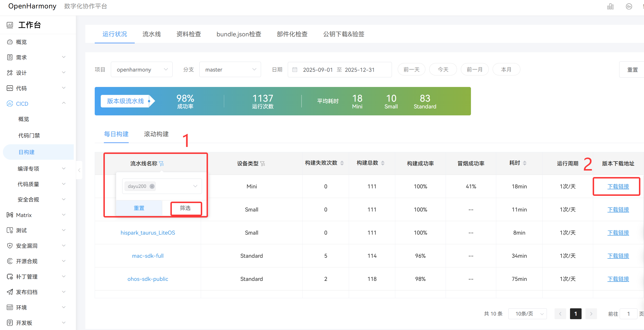This screenshot has width=644, height=330.
Task: Click the calendar icon in date range field
Action: pyautogui.click(x=295, y=70)
